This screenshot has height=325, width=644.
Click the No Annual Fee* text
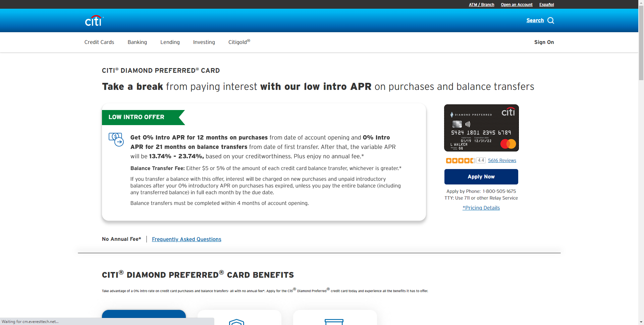pos(121,239)
